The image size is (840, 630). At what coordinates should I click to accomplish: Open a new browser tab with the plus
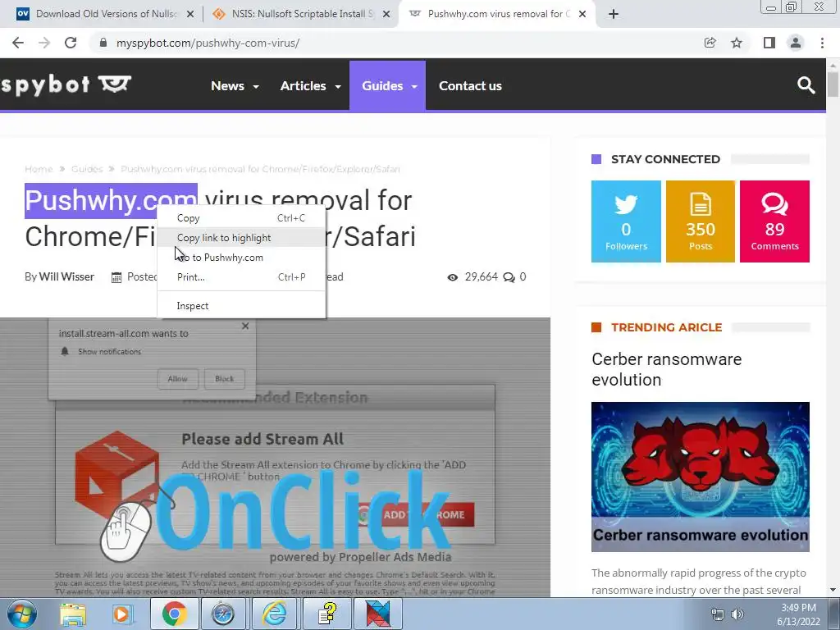[614, 14]
